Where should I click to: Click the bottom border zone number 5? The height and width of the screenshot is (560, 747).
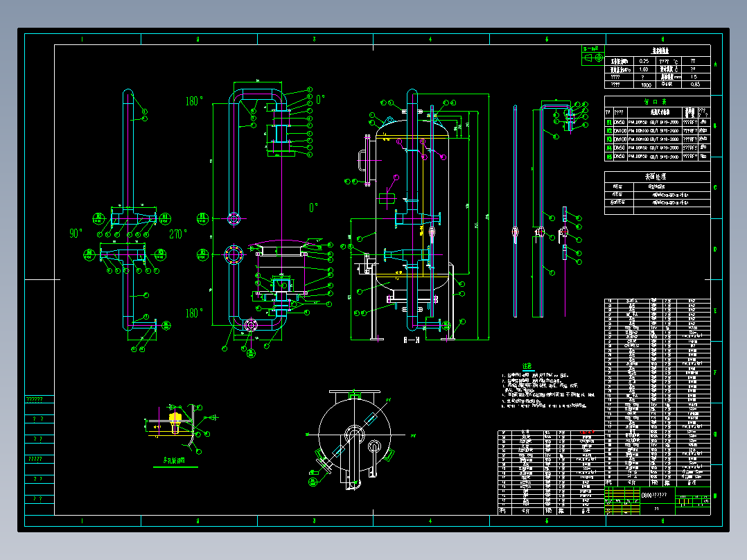[x=547, y=521]
